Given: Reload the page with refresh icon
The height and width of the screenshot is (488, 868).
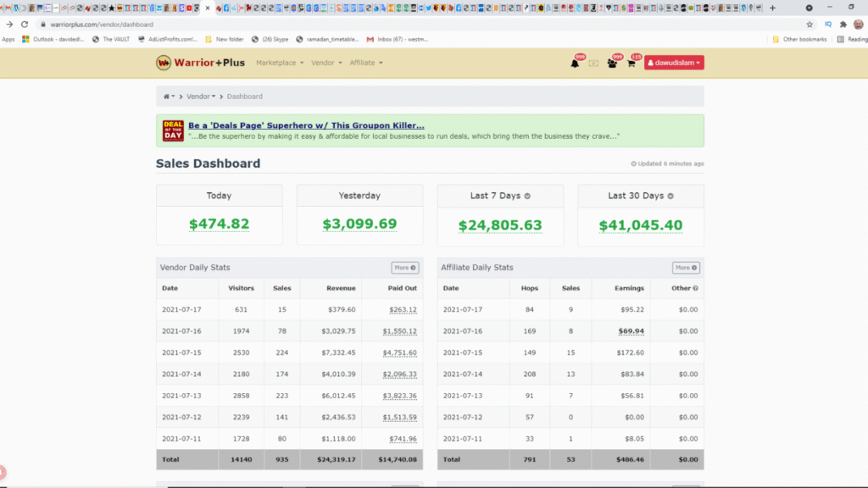Looking at the screenshot, I should point(25,25).
